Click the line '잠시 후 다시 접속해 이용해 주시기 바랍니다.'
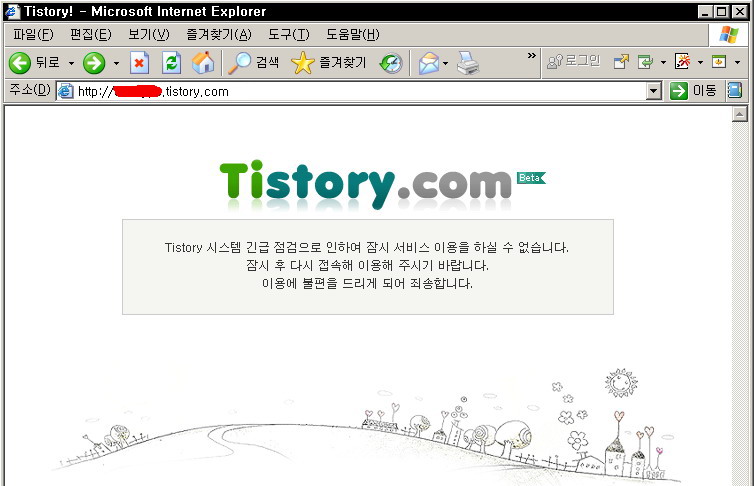The height and width of the screenshot is (486, 754). 367,265
